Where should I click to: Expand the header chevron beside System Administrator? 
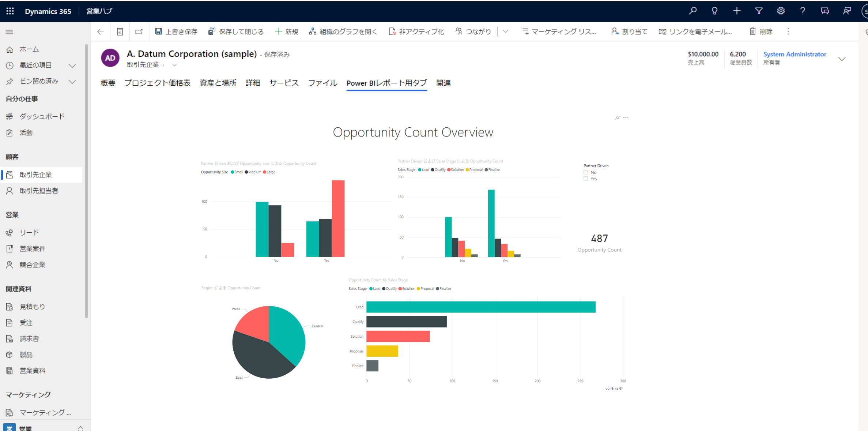(x=842, y=59)
